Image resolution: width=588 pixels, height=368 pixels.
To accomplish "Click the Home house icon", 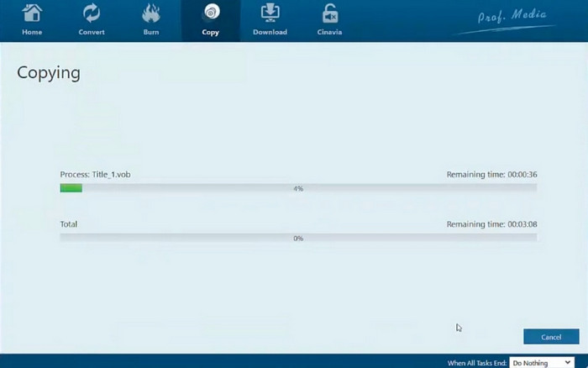I will pyautogui.click(x=32, y=13).
